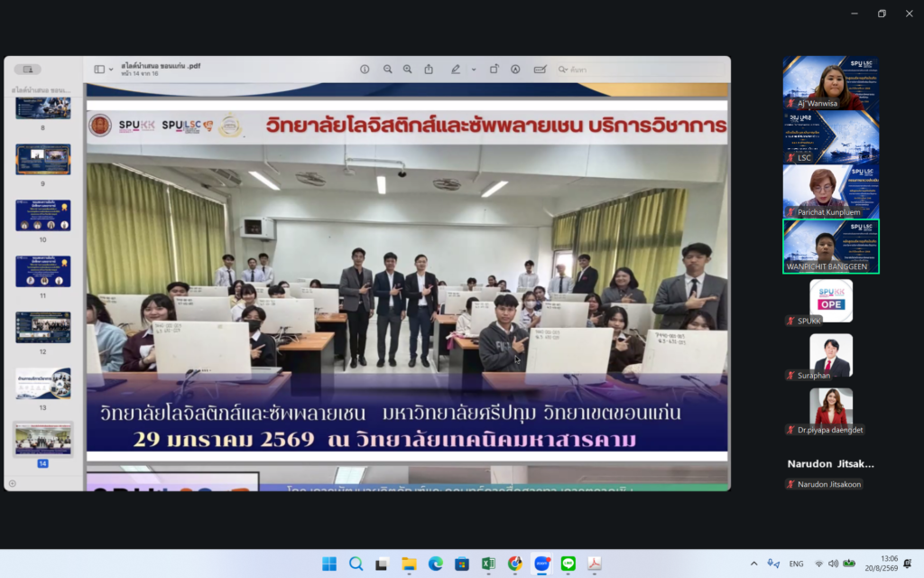Open the notifications bell icon
The height and width of the screenshot is (578, 924).
908,564
